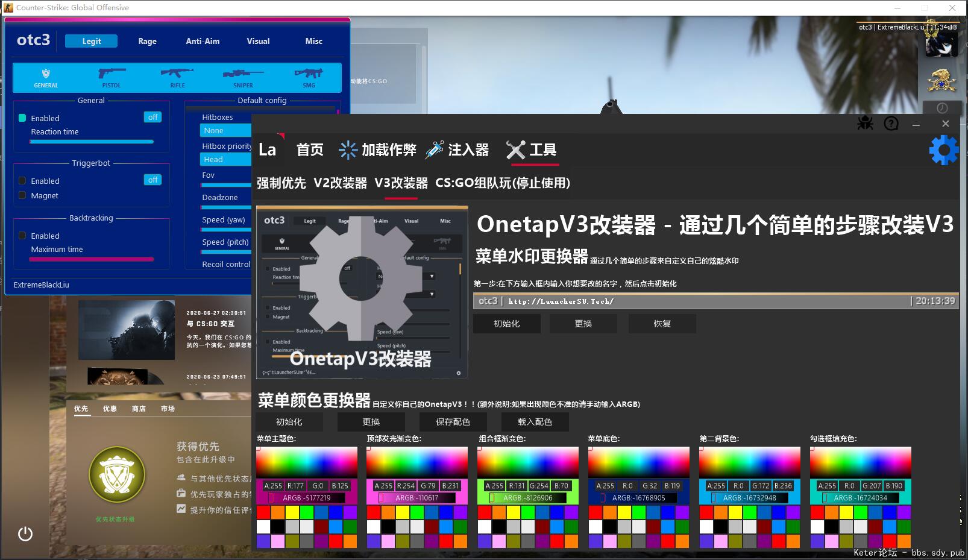
Task: Click the bug report icon in launcher
Action: [x=865, y=124]
